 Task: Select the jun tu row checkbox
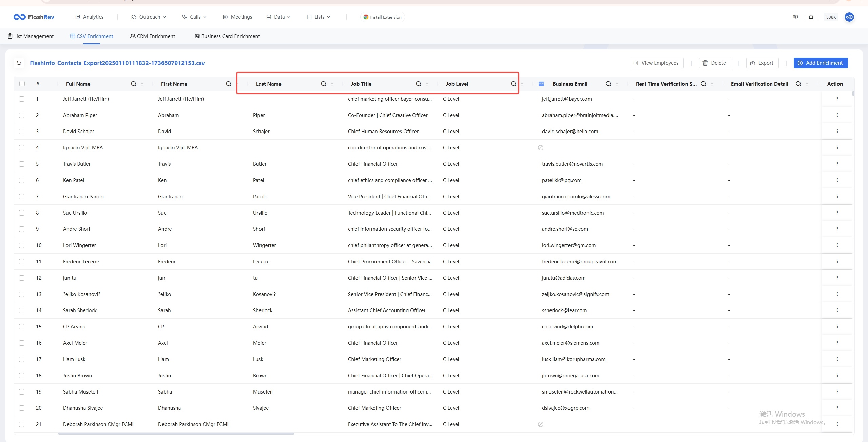[x=22, y=278]
